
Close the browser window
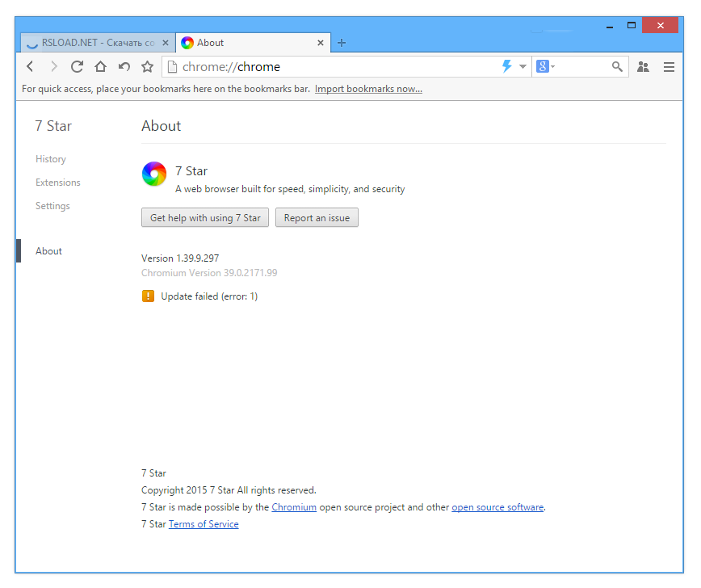click(661, 26)
